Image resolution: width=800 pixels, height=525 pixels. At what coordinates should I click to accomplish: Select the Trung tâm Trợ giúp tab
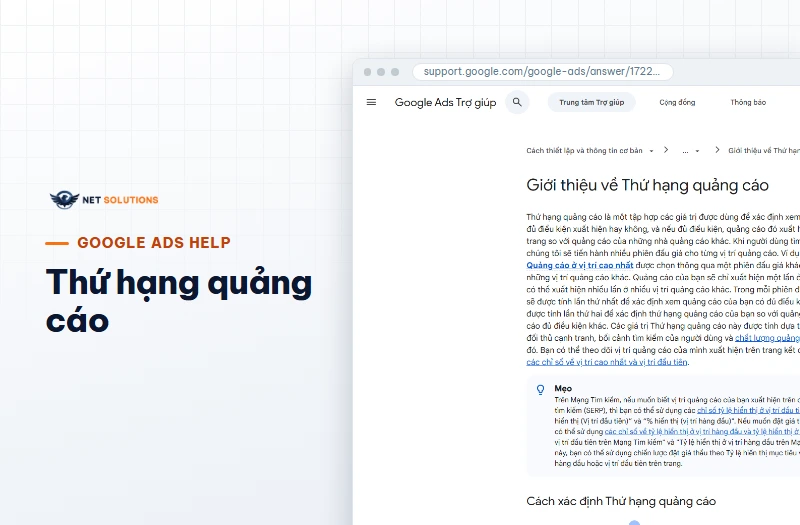click(x=591, y=102)
